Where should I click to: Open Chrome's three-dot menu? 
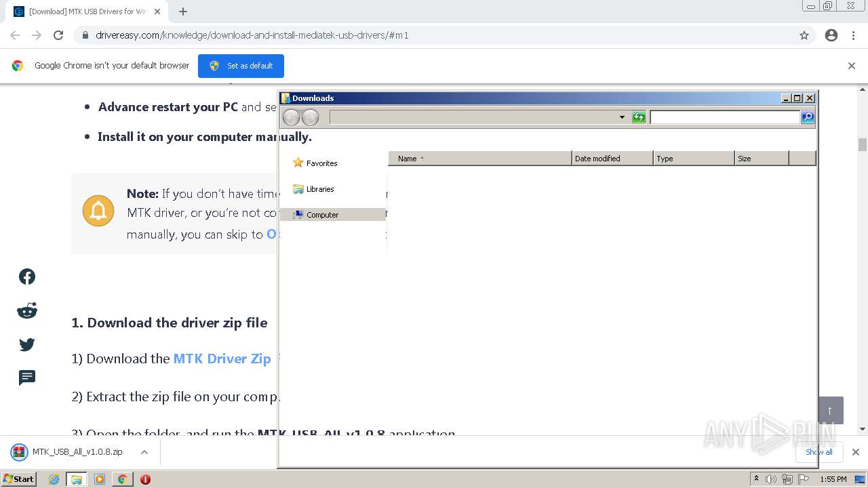[853, 35]
